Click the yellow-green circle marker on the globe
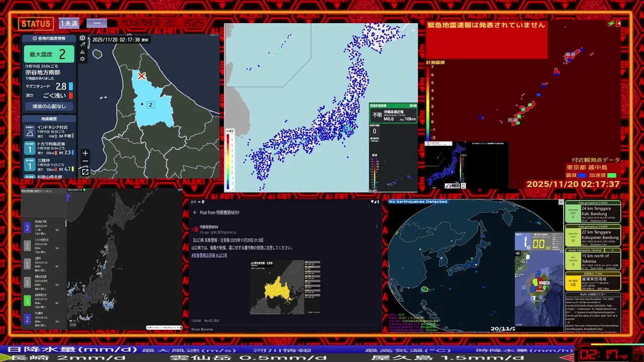Viewport: 644px width, 362px height. click(425, 290)
